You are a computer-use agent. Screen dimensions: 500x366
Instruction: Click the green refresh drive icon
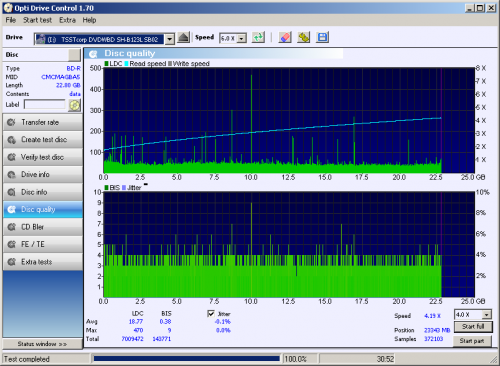(x=258, y=38)
